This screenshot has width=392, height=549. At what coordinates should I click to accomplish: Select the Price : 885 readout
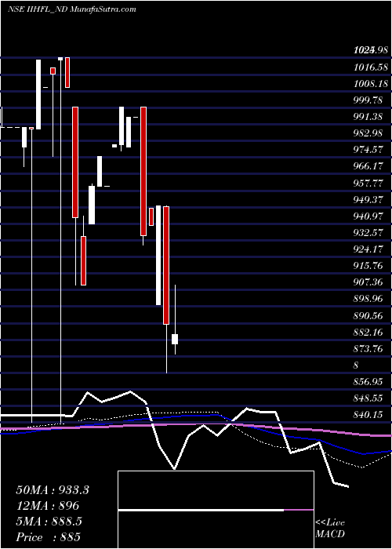point(49,536)
